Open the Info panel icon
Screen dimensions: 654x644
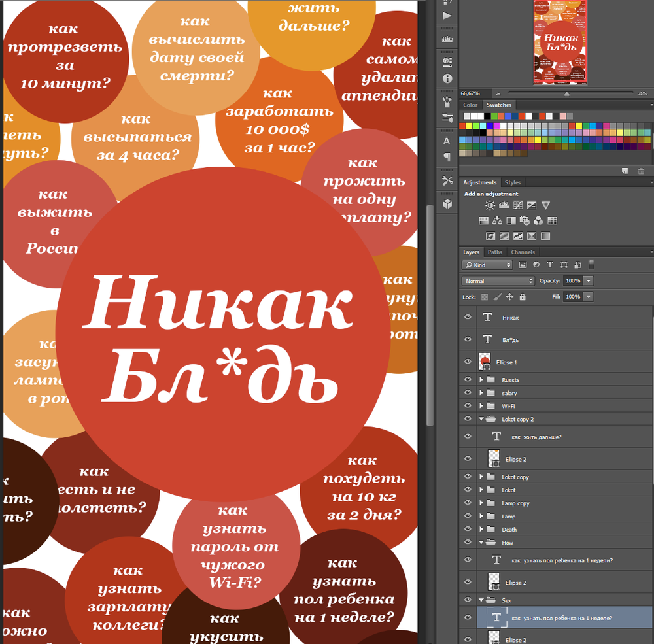point(448,78)
